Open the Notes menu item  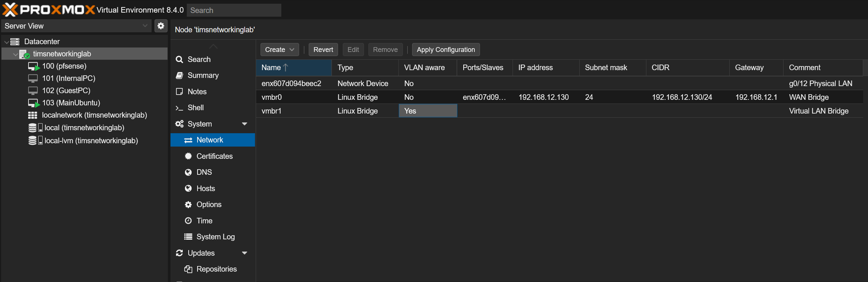213,92
